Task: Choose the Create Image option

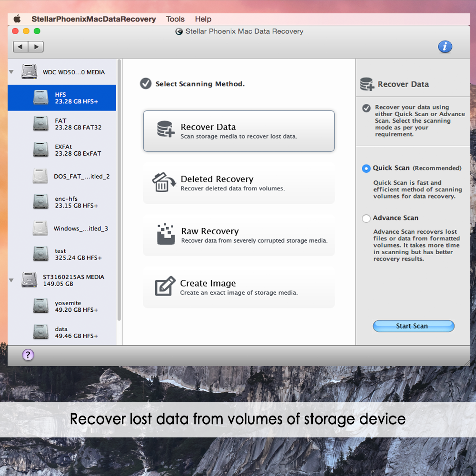Action: click(x=239, y=288)
